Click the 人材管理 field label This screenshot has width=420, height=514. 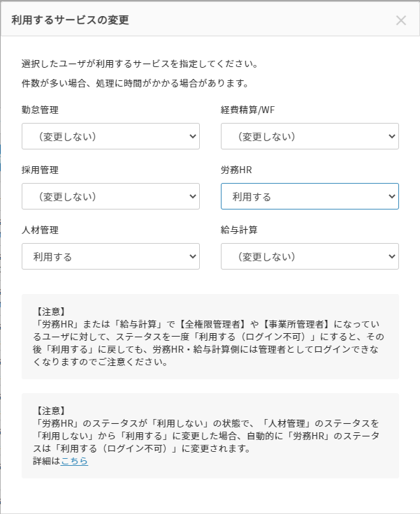click(40, 230)
